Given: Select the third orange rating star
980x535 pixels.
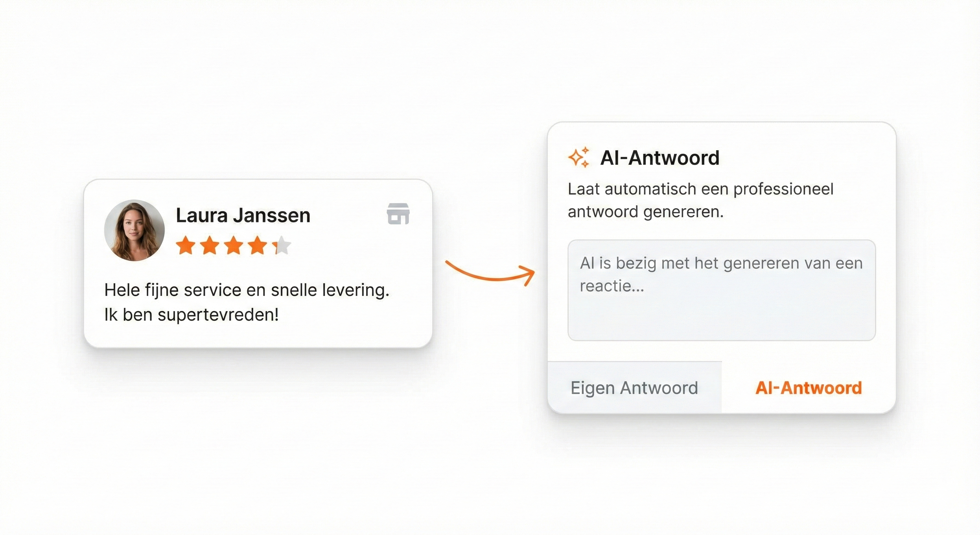Looking at the screenshot, I should point(234,245).
